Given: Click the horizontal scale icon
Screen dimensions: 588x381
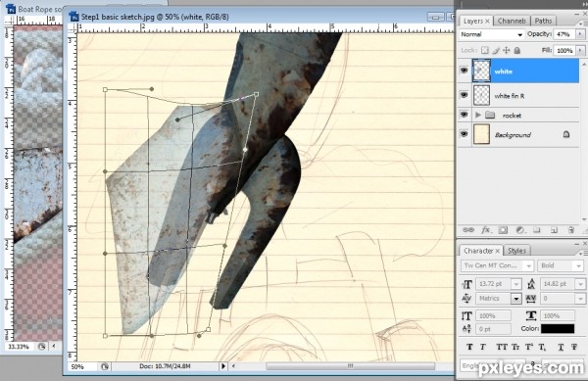Looking at the screenshot, I should tap(531, 315).
